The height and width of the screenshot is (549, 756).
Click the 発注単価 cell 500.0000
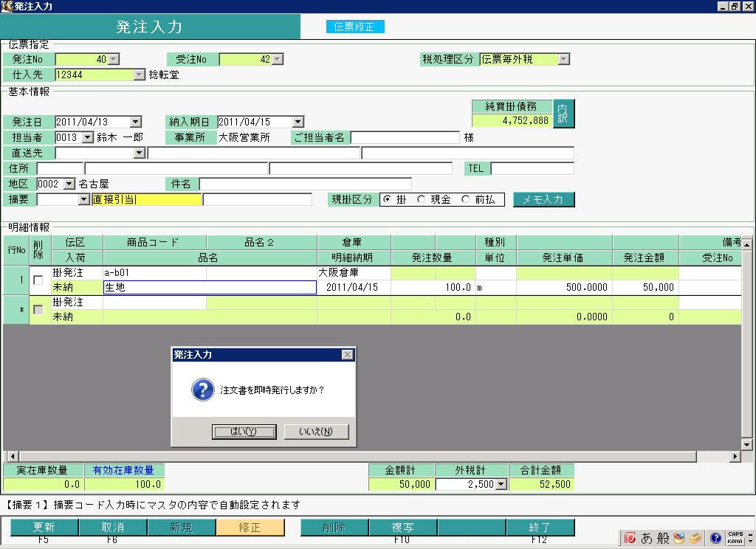point(564,287)
